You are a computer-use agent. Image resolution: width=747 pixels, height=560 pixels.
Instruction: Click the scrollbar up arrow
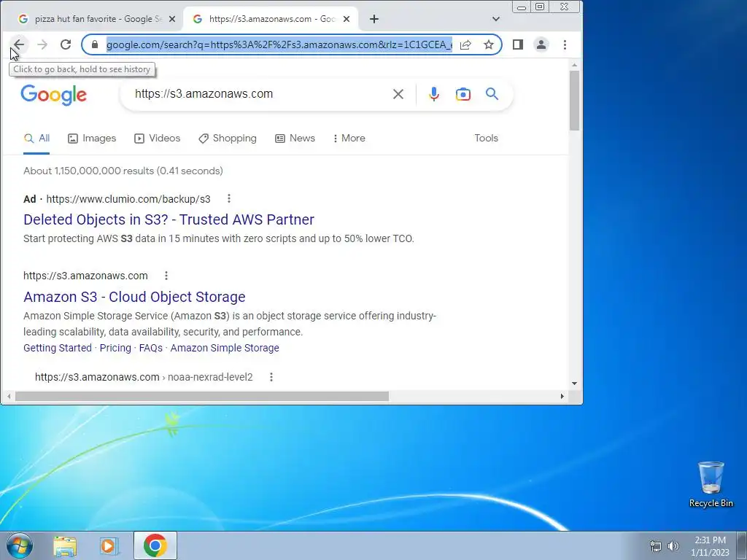pos(575,65)
